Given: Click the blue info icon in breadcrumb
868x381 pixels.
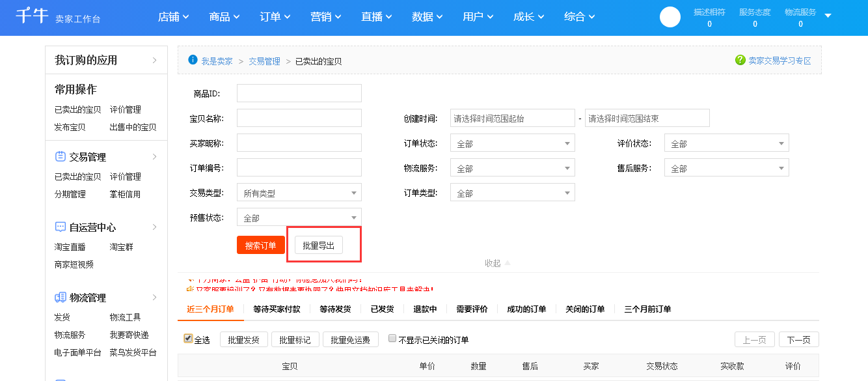Looking at the screenshot, I should (193, 60).
